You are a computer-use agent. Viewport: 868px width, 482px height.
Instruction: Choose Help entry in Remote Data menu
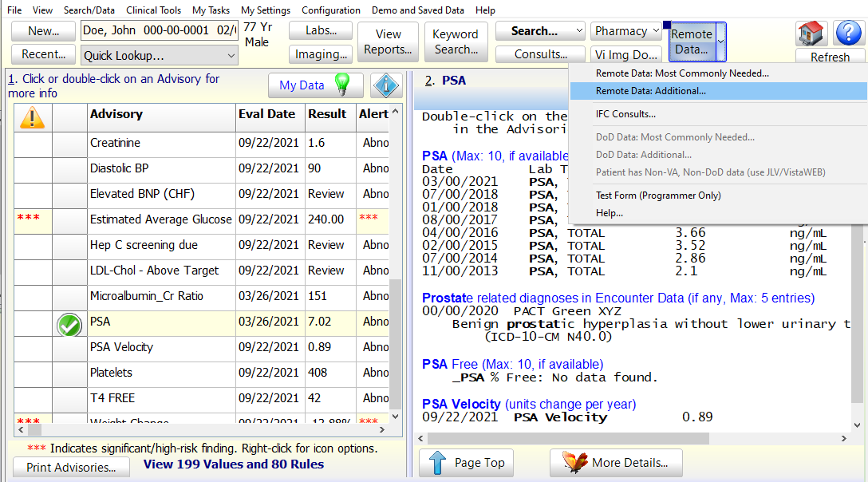tap(718, 213)
